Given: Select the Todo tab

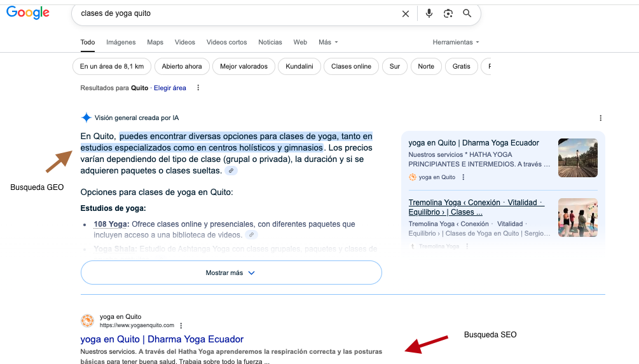Looking at the screenshot, I should (x=88, y=43).
